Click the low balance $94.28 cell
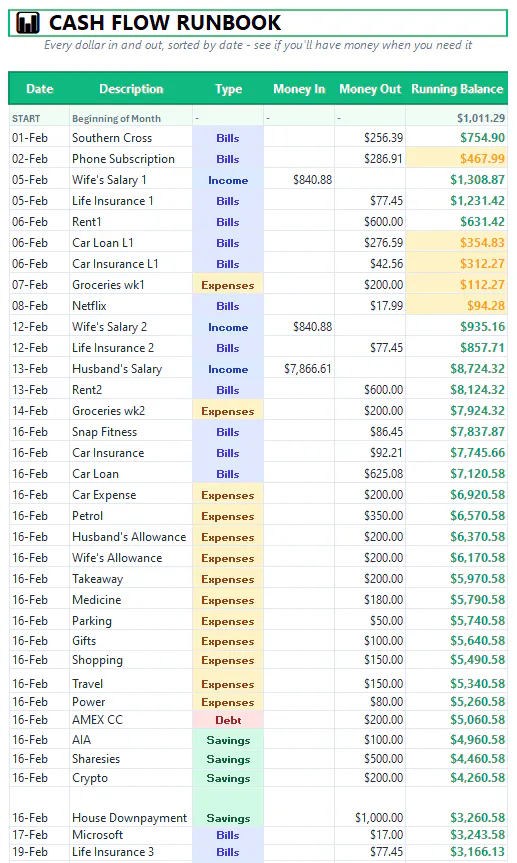517x863 pixels. (x=456, y=305)
